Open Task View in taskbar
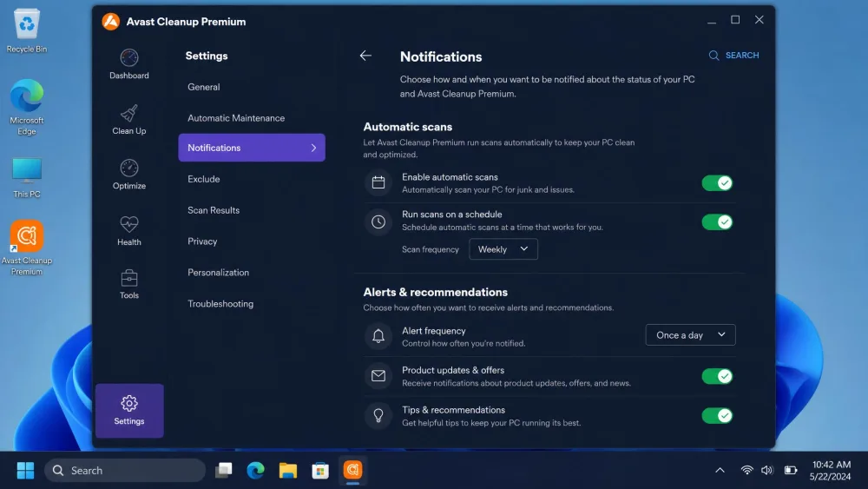The width and height of the screenshot is (868, 489). 224,470
